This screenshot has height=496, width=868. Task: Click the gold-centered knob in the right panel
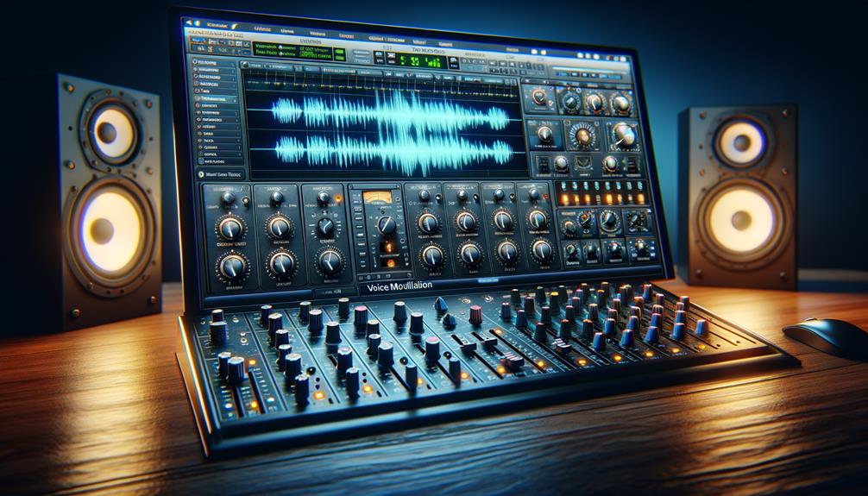click(583, 136)
